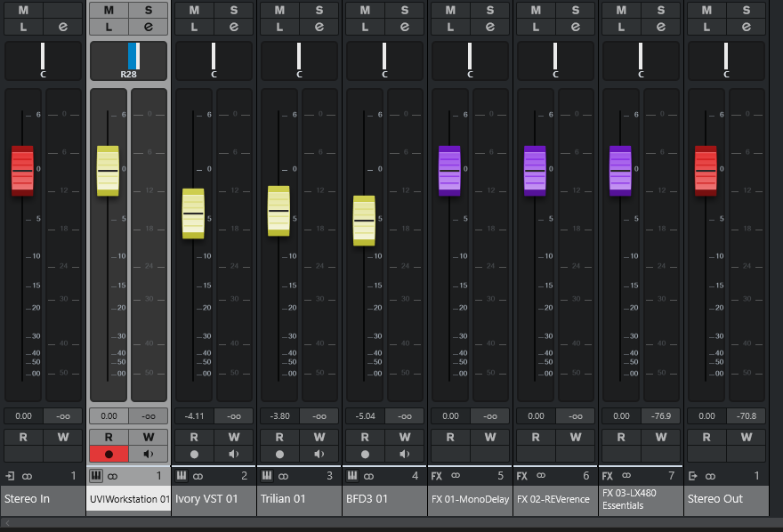Open edit channel settings for Ivory VST 01
Screen dimensions: 783x532
(234, 27)
